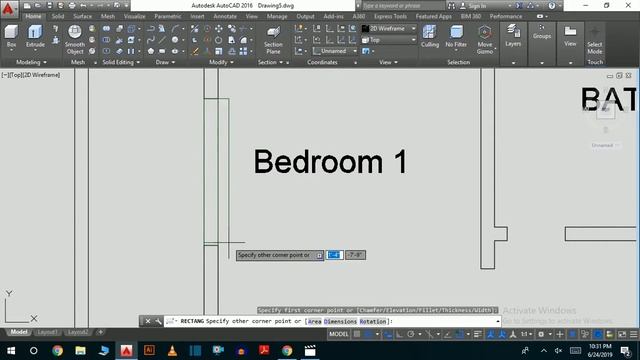Choose the Area command option
The height and width of the screenshot is (360, 640).
(314, 321)
